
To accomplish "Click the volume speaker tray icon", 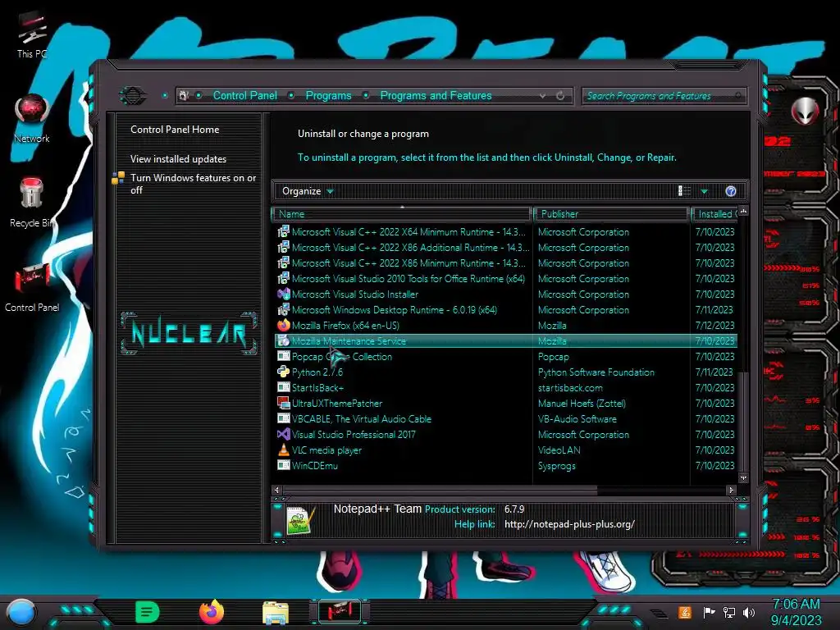I will coord(749,612).
